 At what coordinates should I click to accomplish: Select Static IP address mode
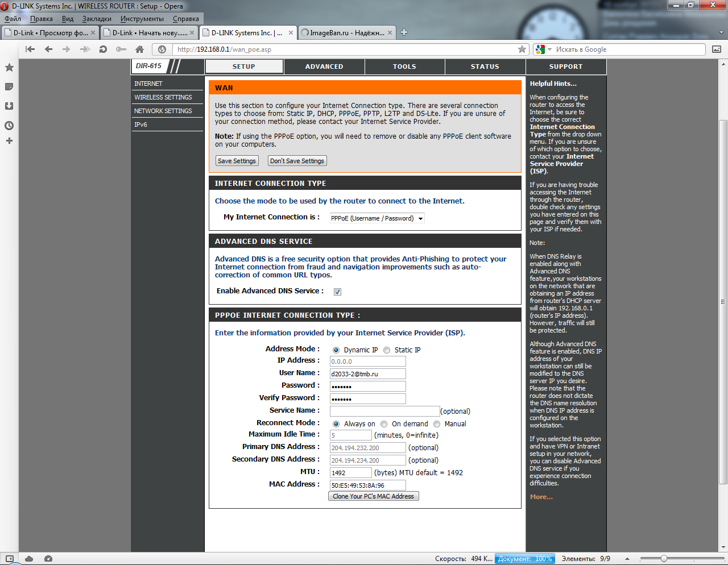[387, 350]
